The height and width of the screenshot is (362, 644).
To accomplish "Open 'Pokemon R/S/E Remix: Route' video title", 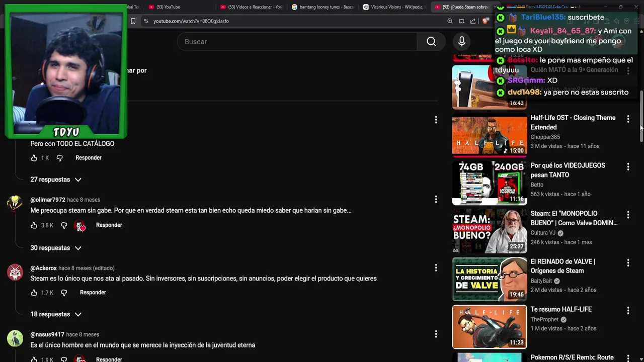I will click(572, 357).
